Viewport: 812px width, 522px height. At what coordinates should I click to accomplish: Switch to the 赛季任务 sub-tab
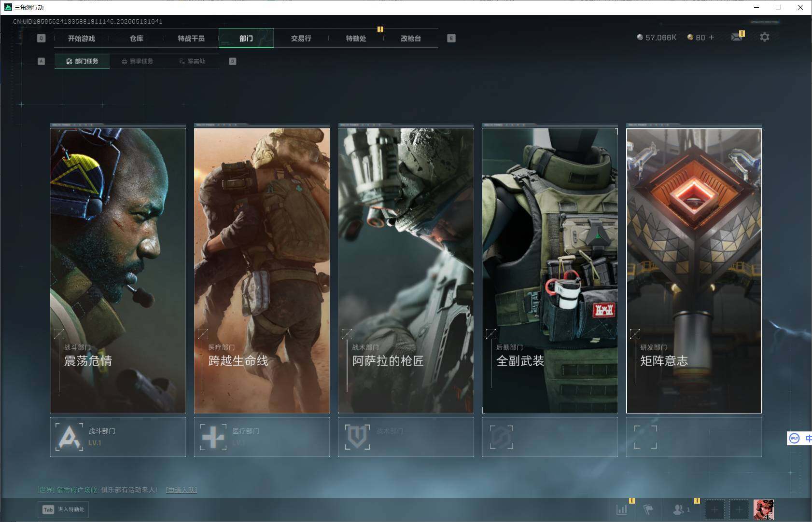pos(137,61)
